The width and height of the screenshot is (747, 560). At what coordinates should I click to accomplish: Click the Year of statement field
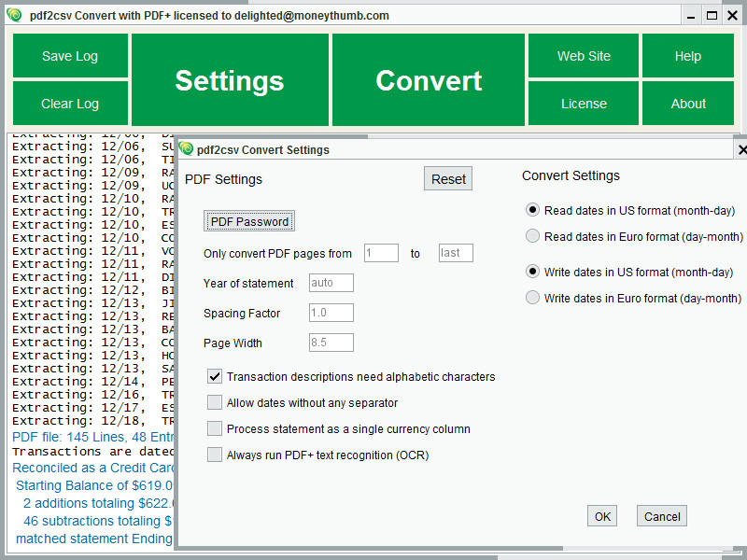[x=331, y=283]
